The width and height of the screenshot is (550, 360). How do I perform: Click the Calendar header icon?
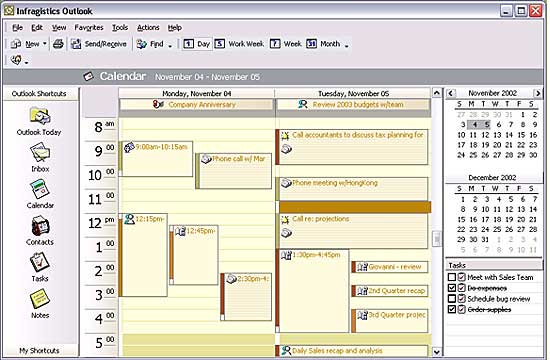[88, 76]
